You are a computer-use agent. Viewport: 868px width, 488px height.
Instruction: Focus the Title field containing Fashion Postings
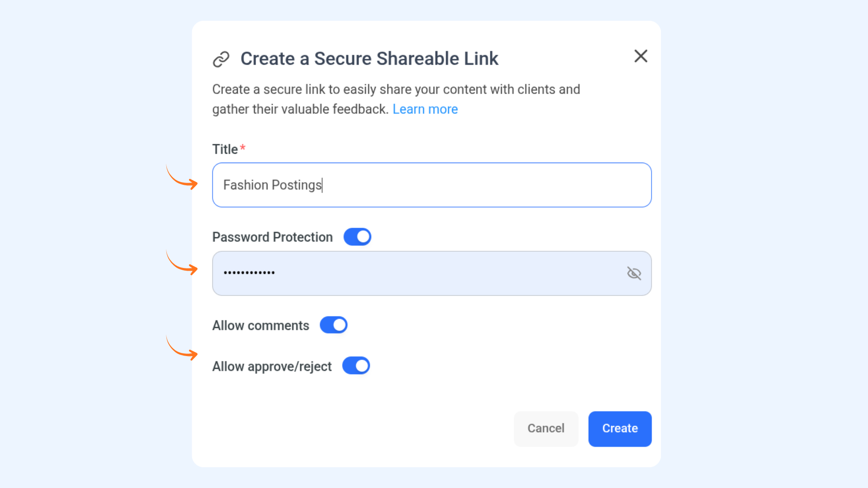(x=432, y=185)
